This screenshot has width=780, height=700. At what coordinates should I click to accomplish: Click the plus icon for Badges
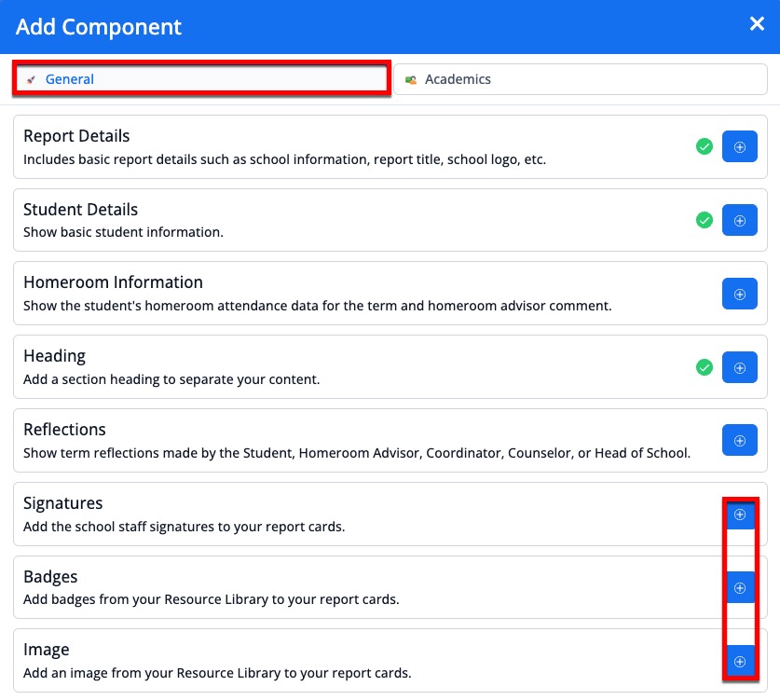click(739, 587)
